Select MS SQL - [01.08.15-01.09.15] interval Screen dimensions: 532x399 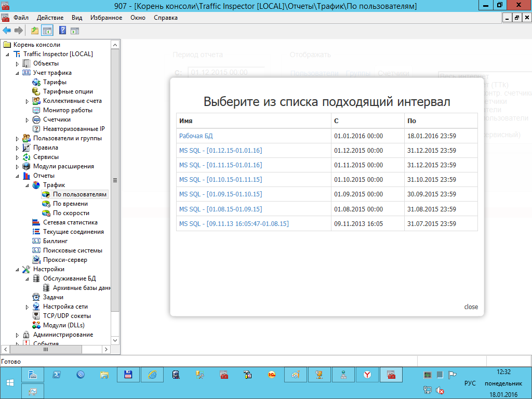[220, 209]
